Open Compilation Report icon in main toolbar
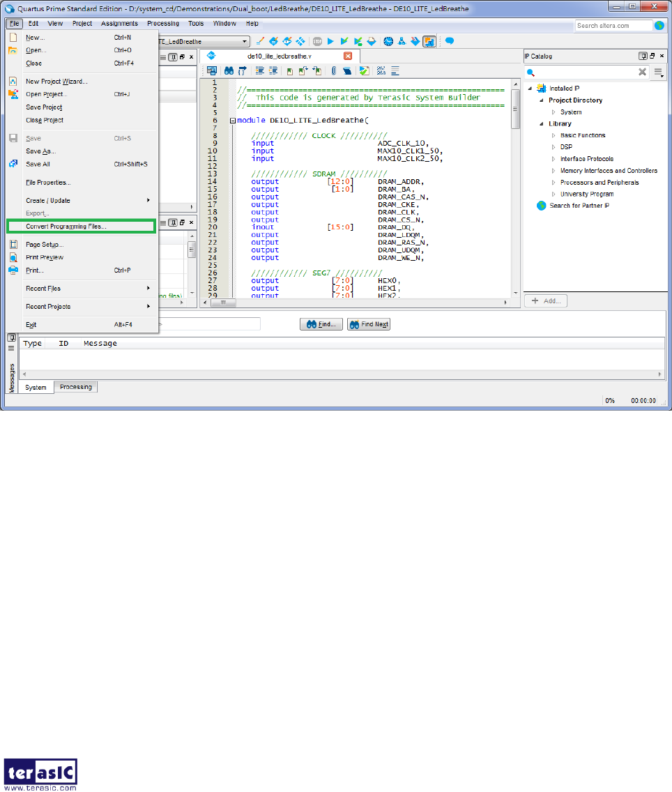 pos(372,41)
